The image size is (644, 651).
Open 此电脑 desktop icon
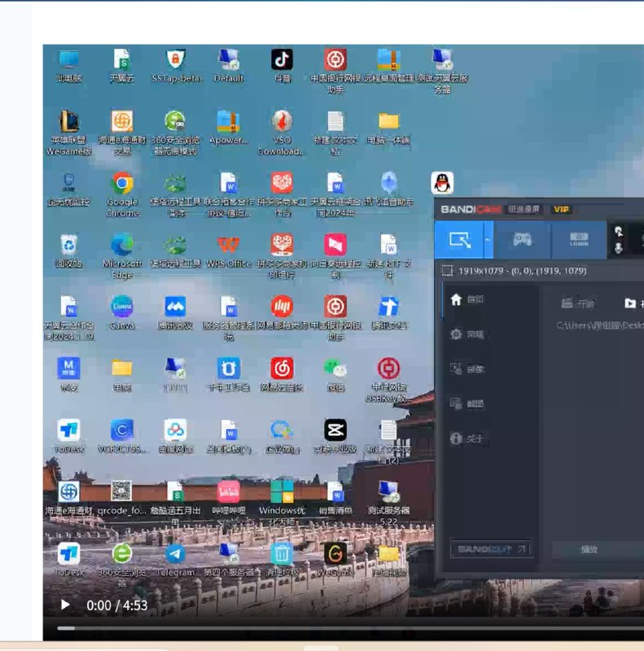[68, 67]
